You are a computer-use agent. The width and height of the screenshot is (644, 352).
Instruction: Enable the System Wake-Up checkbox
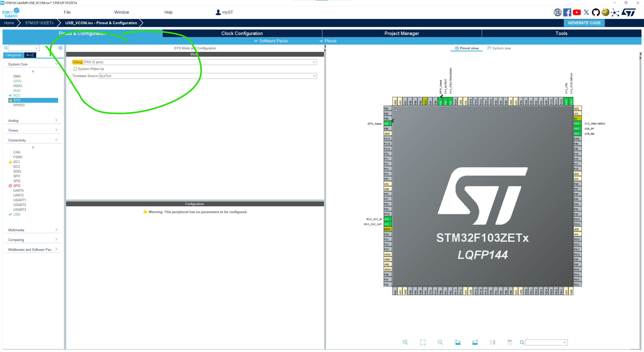pyautogui.click(x=75, y=69)
